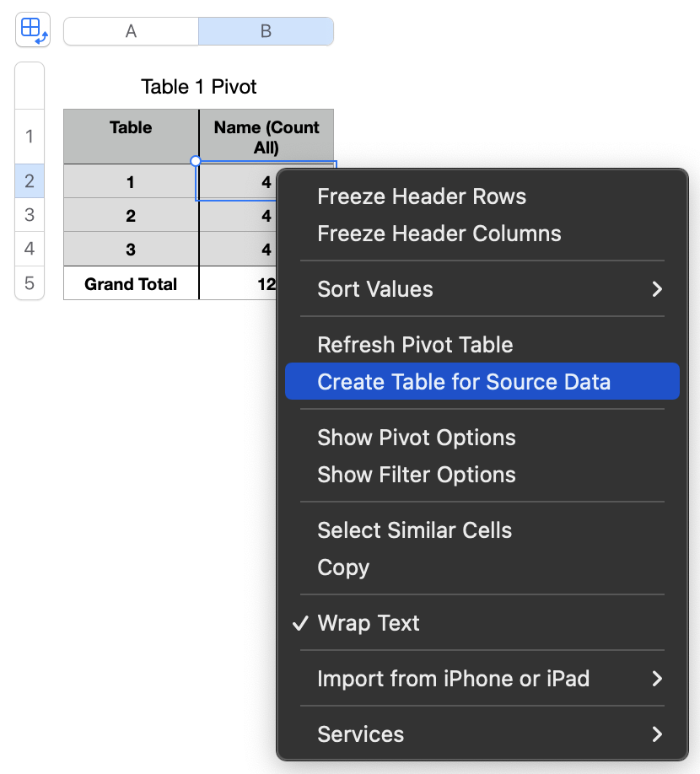The height and width of the screenshot is (774, 700).
Task: Toggle the Wrap Text checkmark option
Action: point(369,623)
